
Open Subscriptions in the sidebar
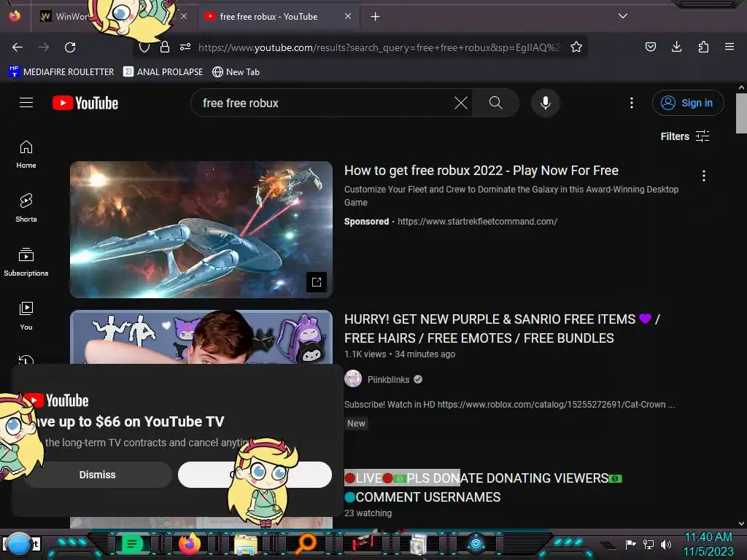coord(26,262)
